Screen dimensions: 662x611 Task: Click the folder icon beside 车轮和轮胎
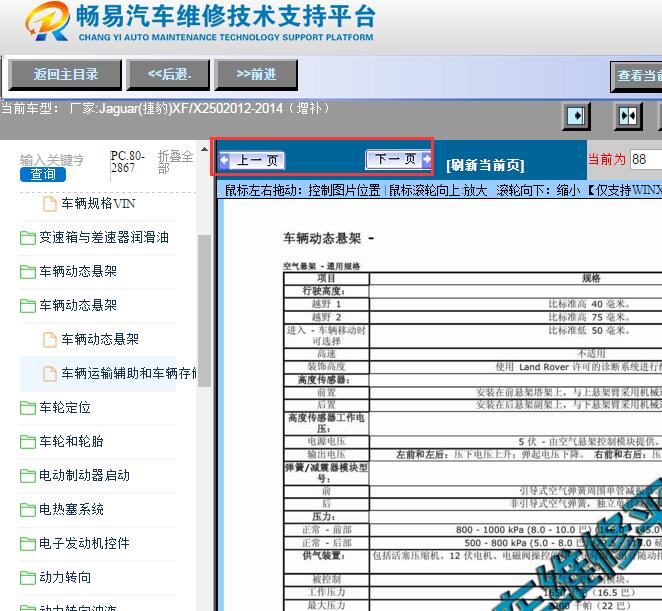[x=28, y=442]
